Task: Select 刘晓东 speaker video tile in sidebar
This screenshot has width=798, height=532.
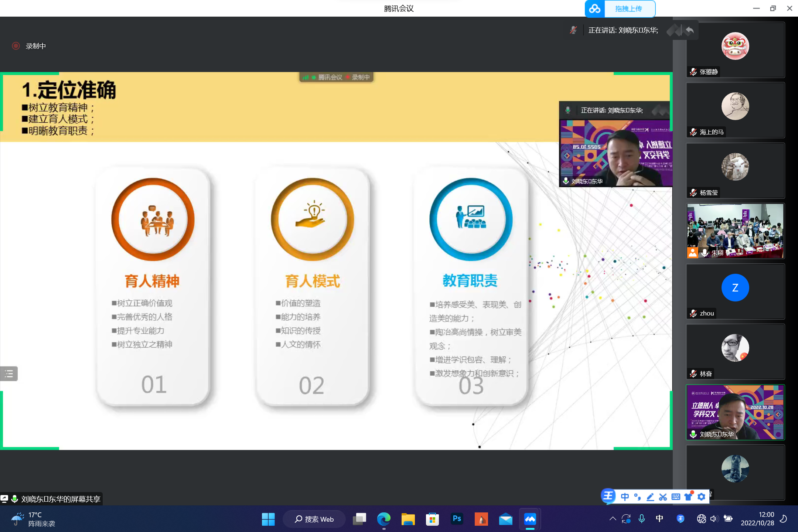Action: (x=735, y=412)
